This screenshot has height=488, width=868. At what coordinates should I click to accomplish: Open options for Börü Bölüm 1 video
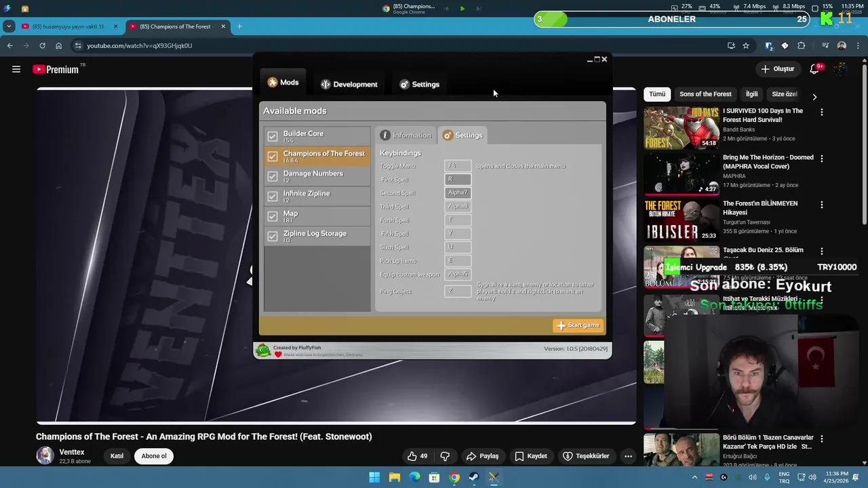(x=822, y=439)
